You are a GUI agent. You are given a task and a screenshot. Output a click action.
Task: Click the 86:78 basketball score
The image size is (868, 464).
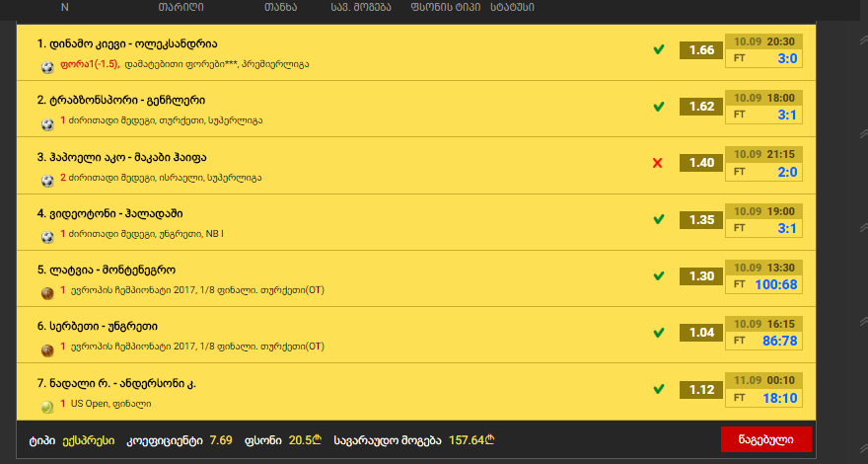coord(780,341)
